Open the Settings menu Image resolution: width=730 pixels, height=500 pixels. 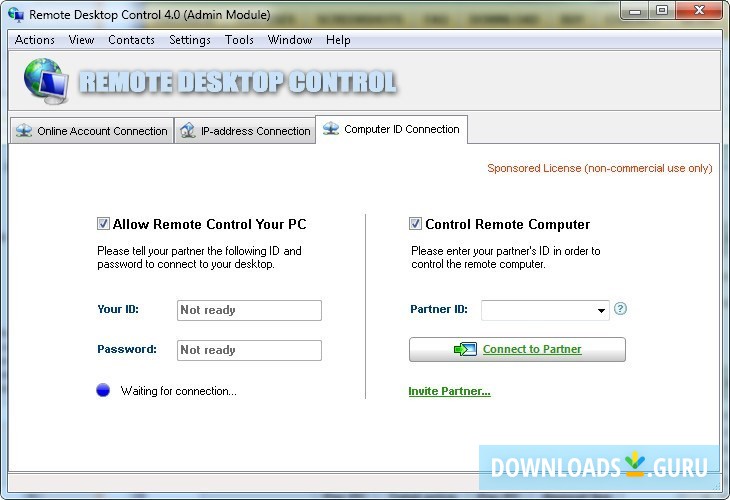(x=190, y=40)
